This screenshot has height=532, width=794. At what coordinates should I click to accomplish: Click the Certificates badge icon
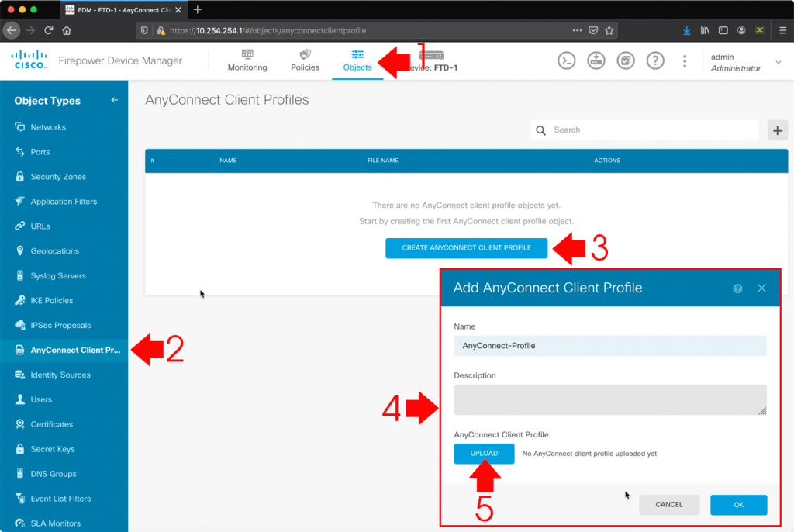19,424
